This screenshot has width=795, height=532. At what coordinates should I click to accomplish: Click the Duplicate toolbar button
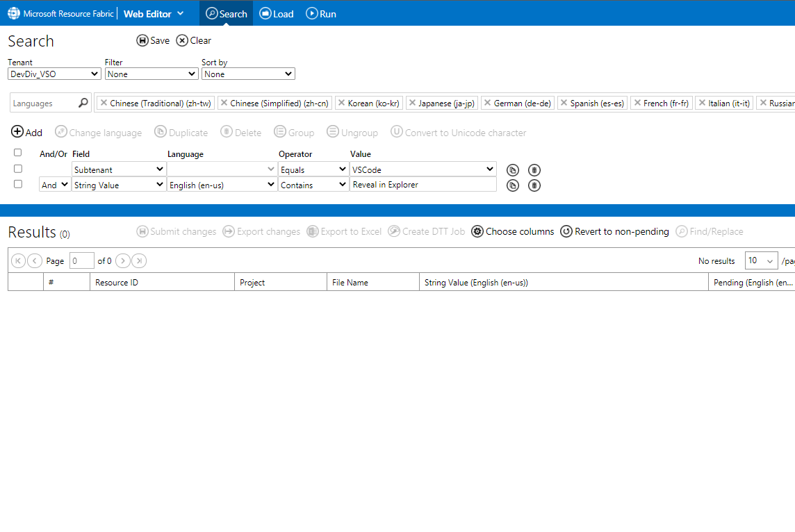tap(181, 132)
